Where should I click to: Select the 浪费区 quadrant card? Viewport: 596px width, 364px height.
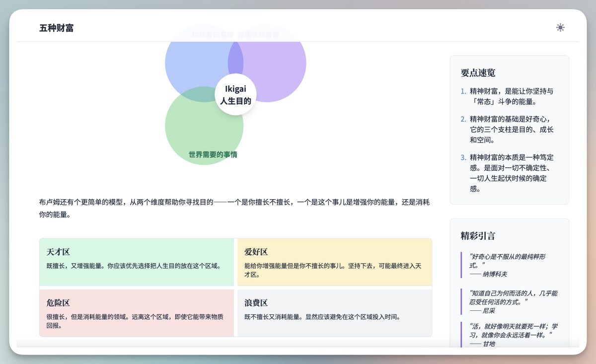335,313
